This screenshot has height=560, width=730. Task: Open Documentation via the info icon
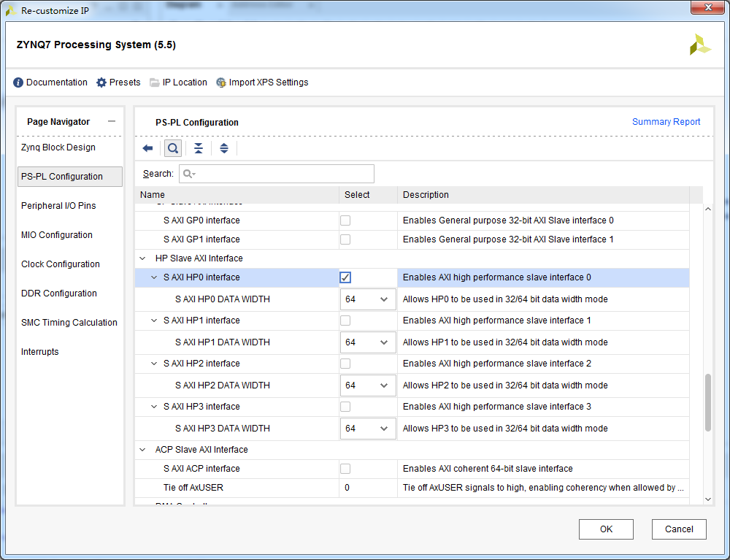[18, 83]
